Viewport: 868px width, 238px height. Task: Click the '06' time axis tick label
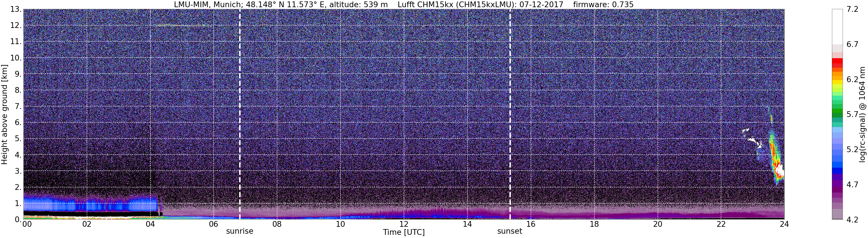(x=214, y=224)
